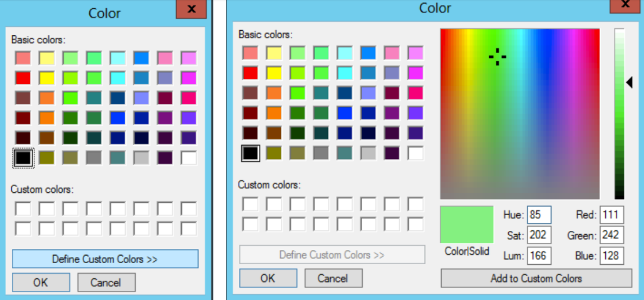Pick bright red basic swatch in left dialog
The width and height of the screenshot is (644, 300).
23,78
